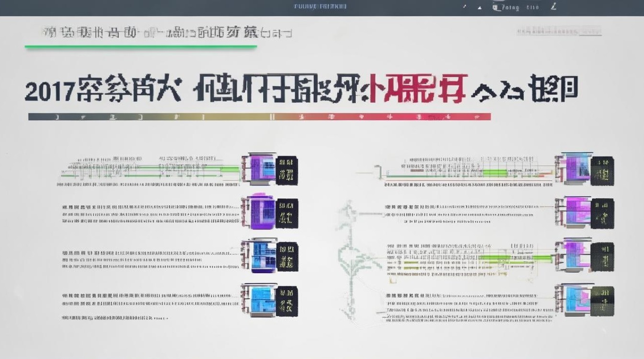Select the camera icon near 'Fotag' label

[x=494, y=7]
